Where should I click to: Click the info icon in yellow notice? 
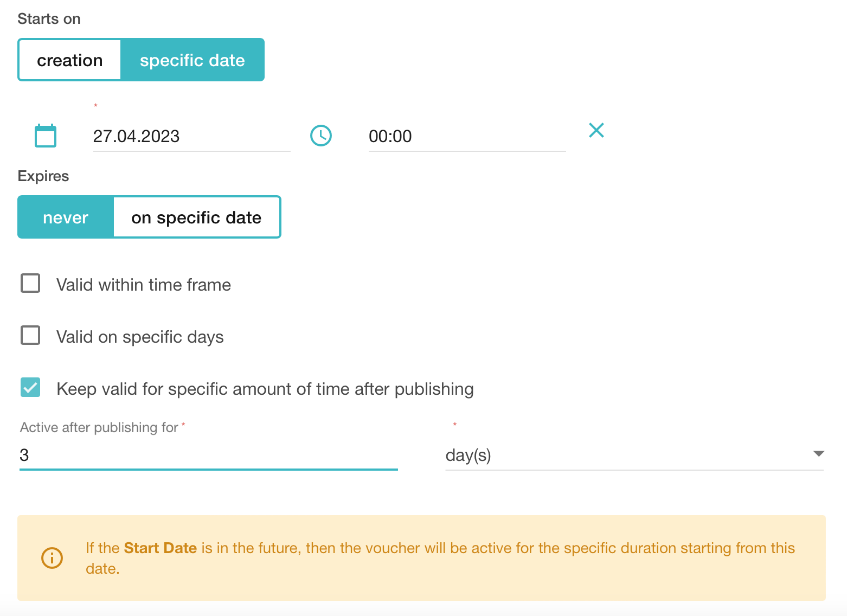(x=52, y=557)
